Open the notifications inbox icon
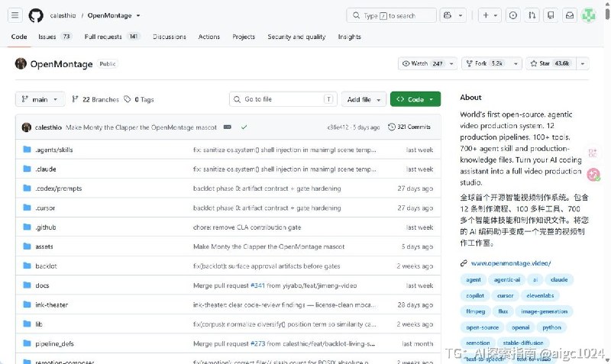Image resolution: width=611 pixels, height=364 pixels. click(x=570, y=15)
